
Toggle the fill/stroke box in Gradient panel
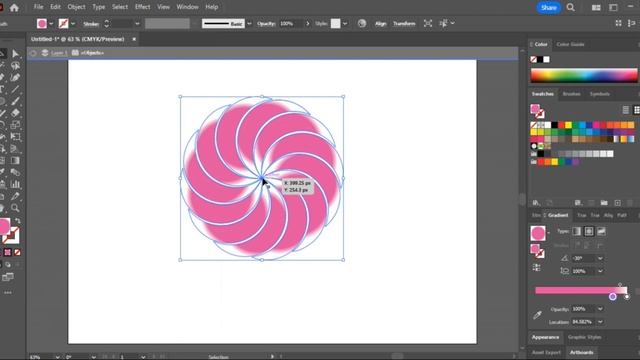coord(537,251)
